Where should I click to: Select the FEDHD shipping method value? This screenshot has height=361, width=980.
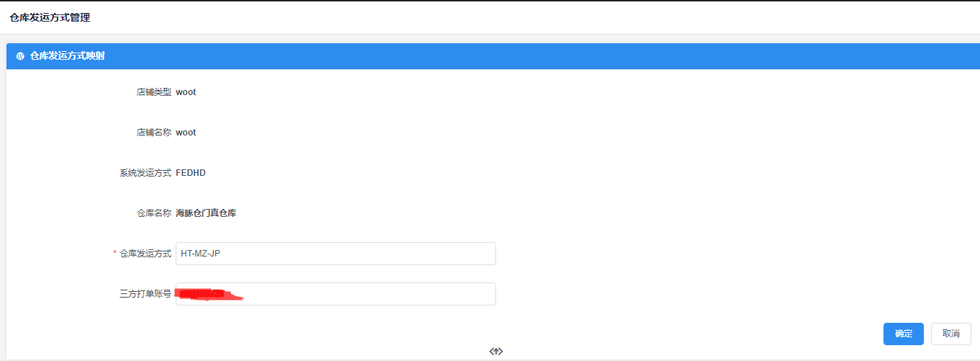pos(191,173)
